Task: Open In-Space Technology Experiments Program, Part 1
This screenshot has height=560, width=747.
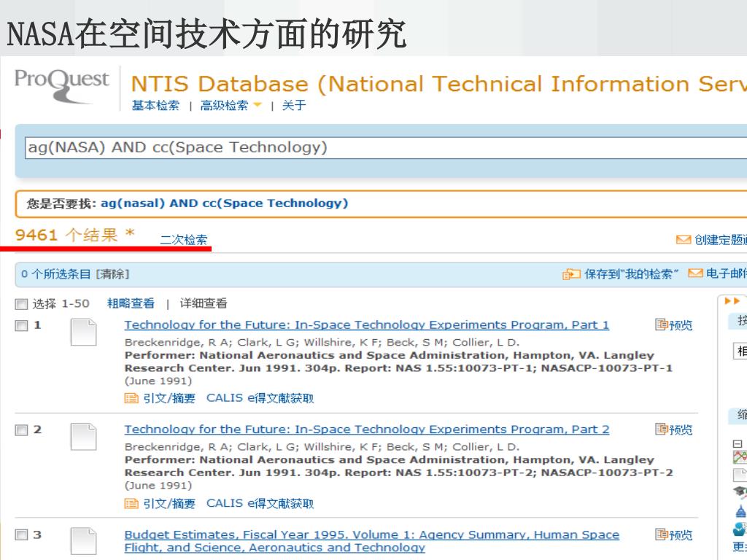Action: click(x=367, y=324)
